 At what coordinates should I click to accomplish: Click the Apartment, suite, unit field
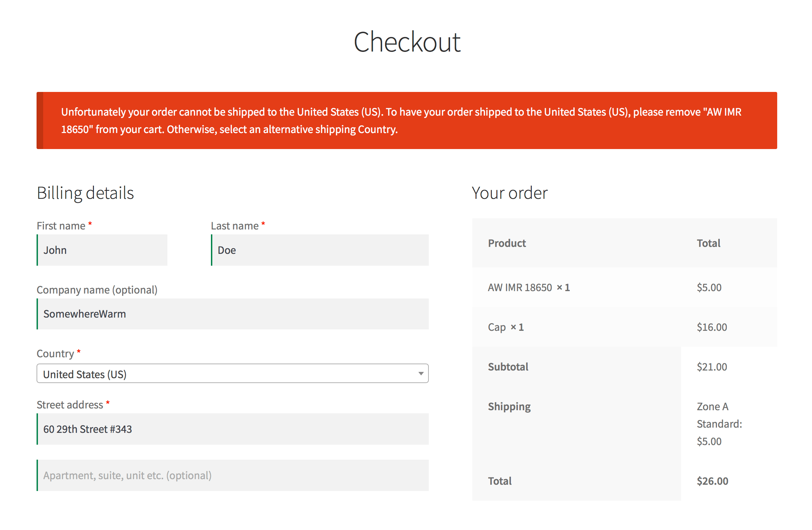(232, 475)
